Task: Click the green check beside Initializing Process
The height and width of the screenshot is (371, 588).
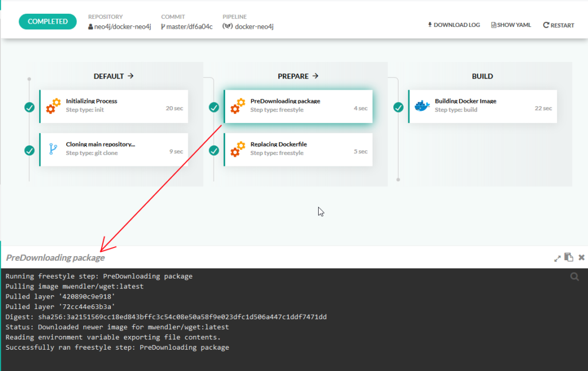Action: coord(29,106)
